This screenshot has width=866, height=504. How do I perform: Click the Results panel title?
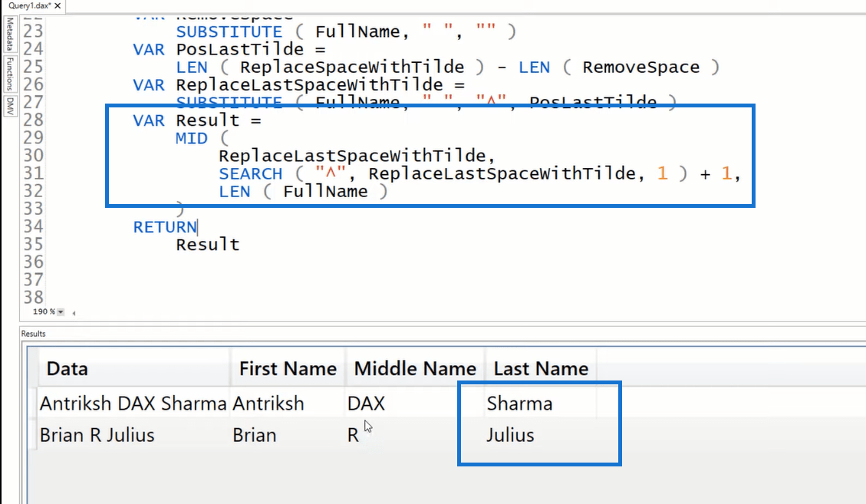33,334
